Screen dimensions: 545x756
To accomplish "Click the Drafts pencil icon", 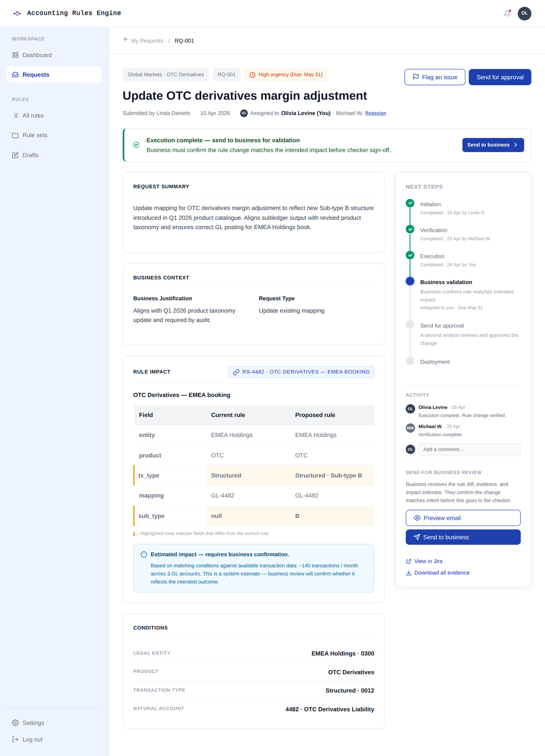I will pyautogui.click(x=15, y=155).
